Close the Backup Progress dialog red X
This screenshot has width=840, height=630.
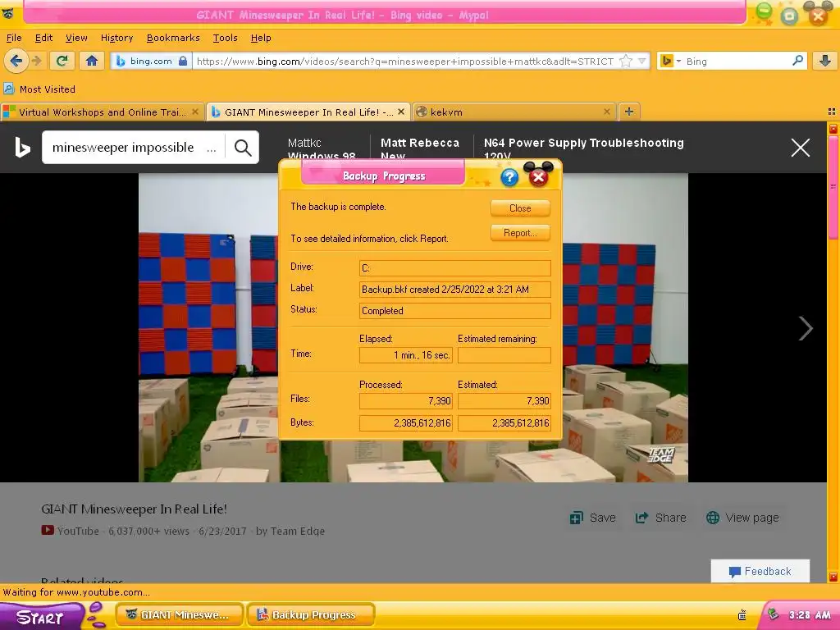point(538,177)
